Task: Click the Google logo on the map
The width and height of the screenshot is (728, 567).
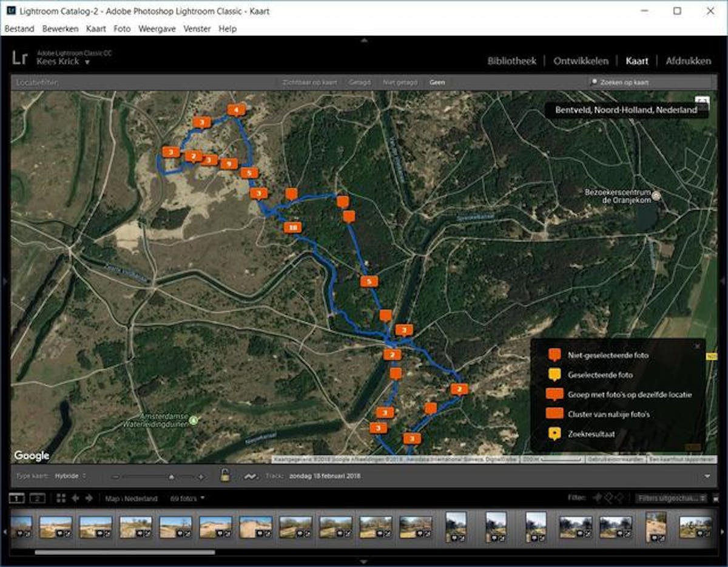Action: pyautogui.click(x=32, y=455)
